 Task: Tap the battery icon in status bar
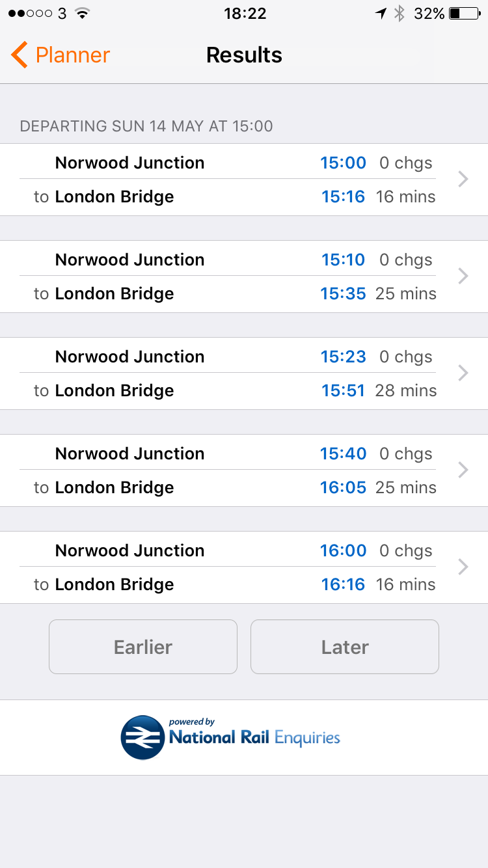click(464, 14)
